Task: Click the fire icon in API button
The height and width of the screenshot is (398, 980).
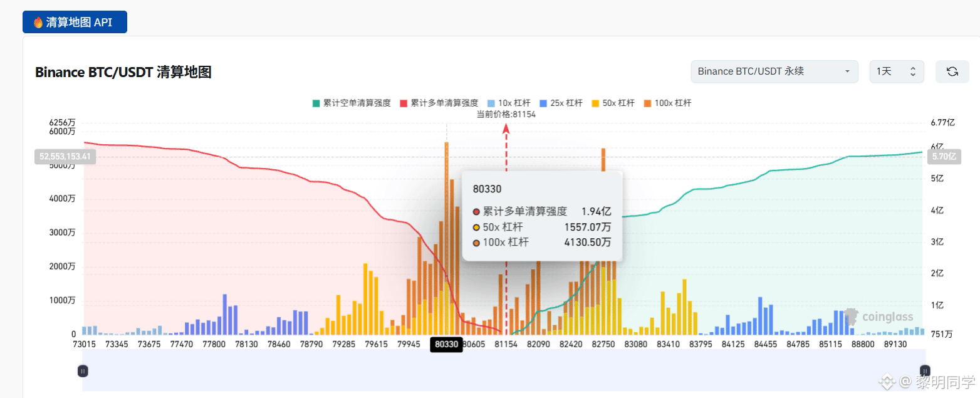Action: (x=38, y=23)
